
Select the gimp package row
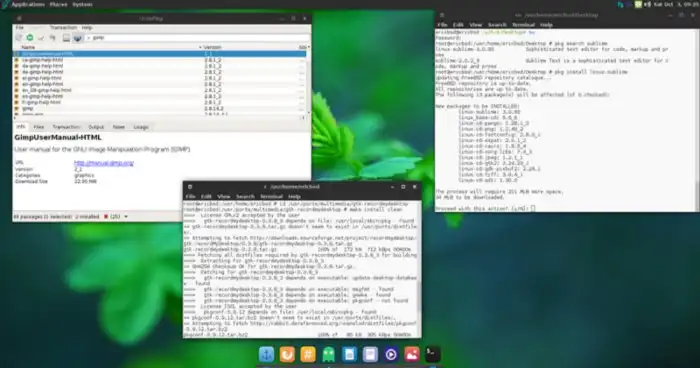point(159,108)
